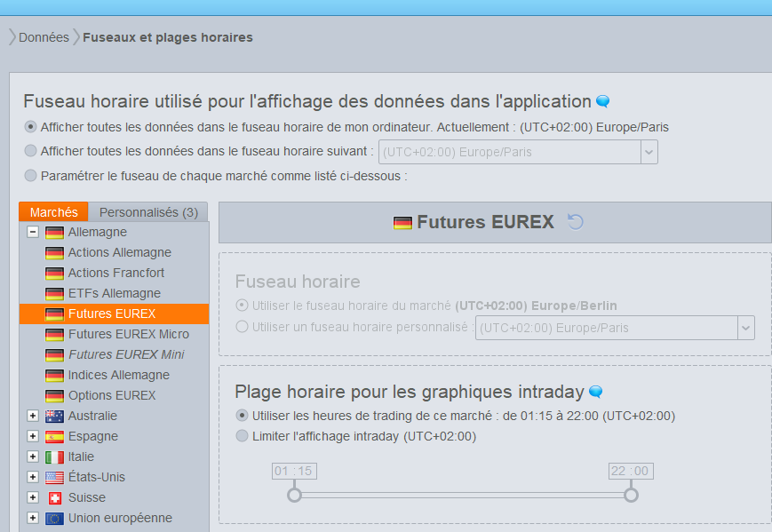Click Swiss flag icon in market tree
This screenshot has height=532, width=772.
click(x=55, y=498)
